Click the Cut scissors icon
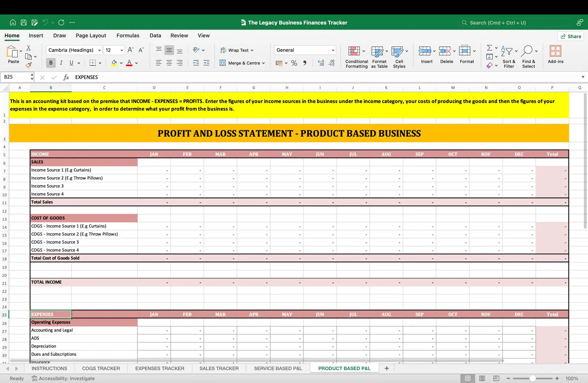Screen dimensions: 588x383 [28, 48]
